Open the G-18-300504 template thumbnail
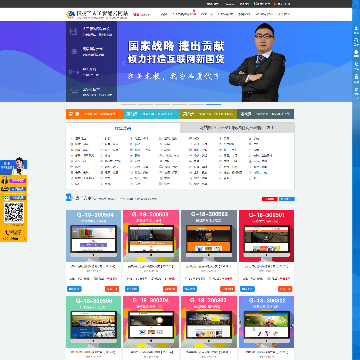 coord(94,236)
